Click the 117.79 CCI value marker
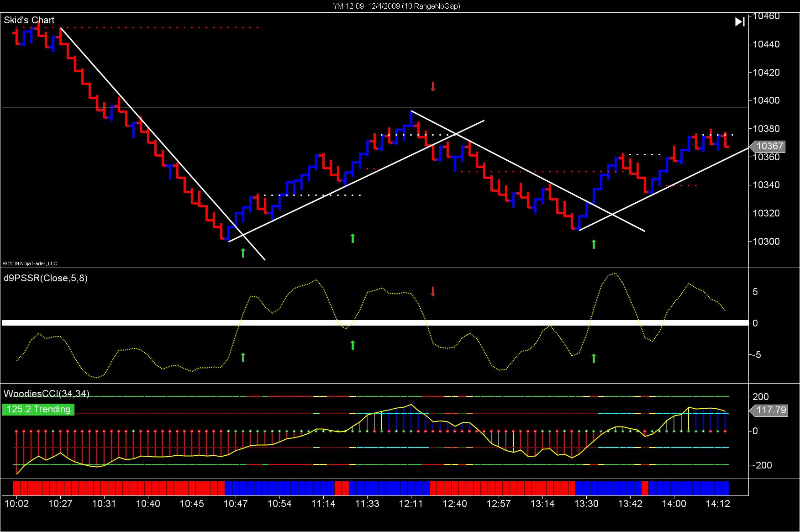Image resolution: width=800 pixels, height=532 pixels. coord(769,410)
